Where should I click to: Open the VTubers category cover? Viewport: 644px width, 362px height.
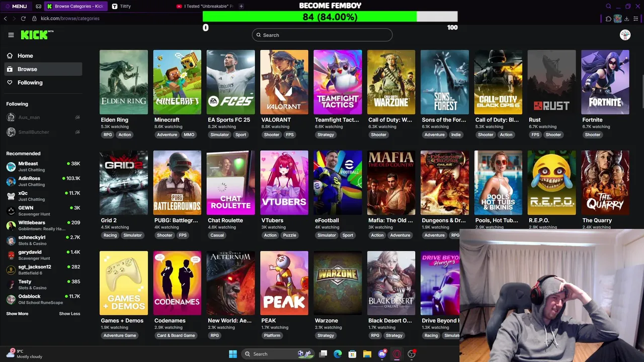pos(284,183)
